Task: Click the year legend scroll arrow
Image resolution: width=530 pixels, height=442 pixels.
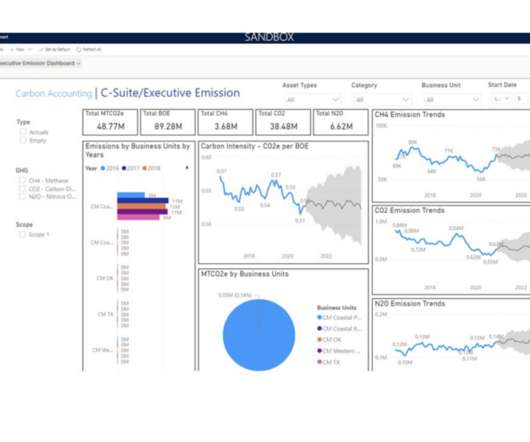Action: [187, 168]
